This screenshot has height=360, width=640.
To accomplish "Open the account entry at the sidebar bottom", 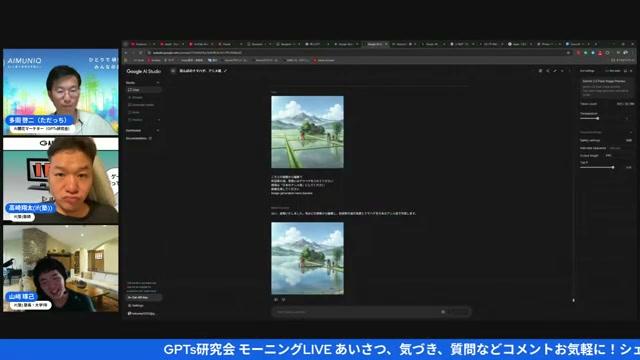I will 142,313.
